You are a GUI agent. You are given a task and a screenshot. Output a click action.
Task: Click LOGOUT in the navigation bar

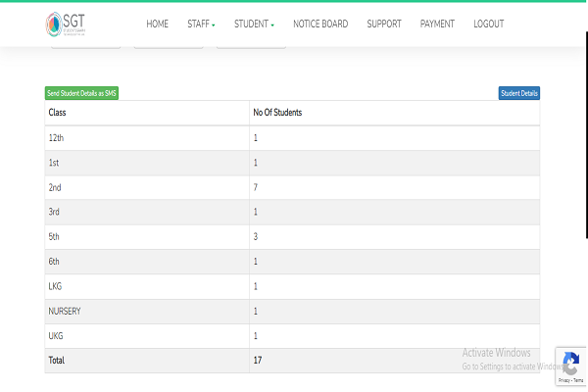(x=488, y=24)
